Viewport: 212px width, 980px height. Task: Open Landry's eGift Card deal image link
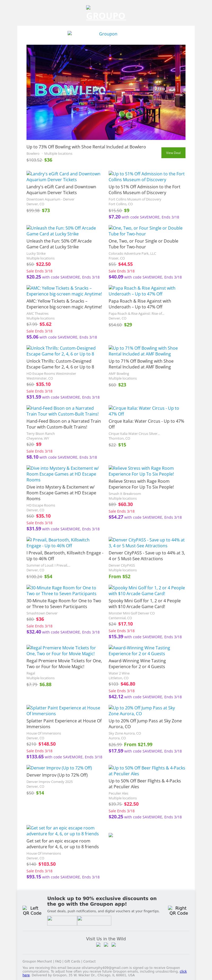click(63, 176)
